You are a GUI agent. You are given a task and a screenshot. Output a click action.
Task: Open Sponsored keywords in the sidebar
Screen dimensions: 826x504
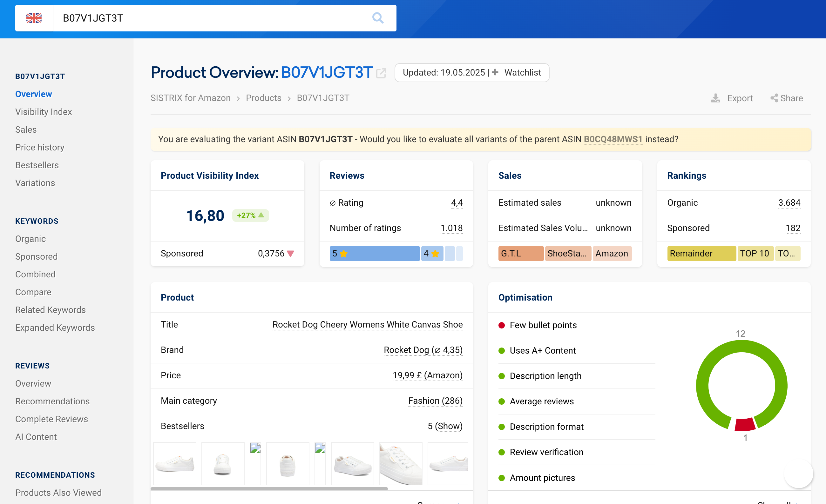pos(36,256)
